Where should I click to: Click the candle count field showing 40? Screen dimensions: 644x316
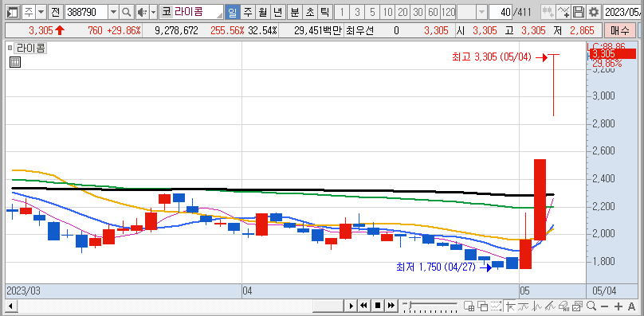click(x=501, y=12)
